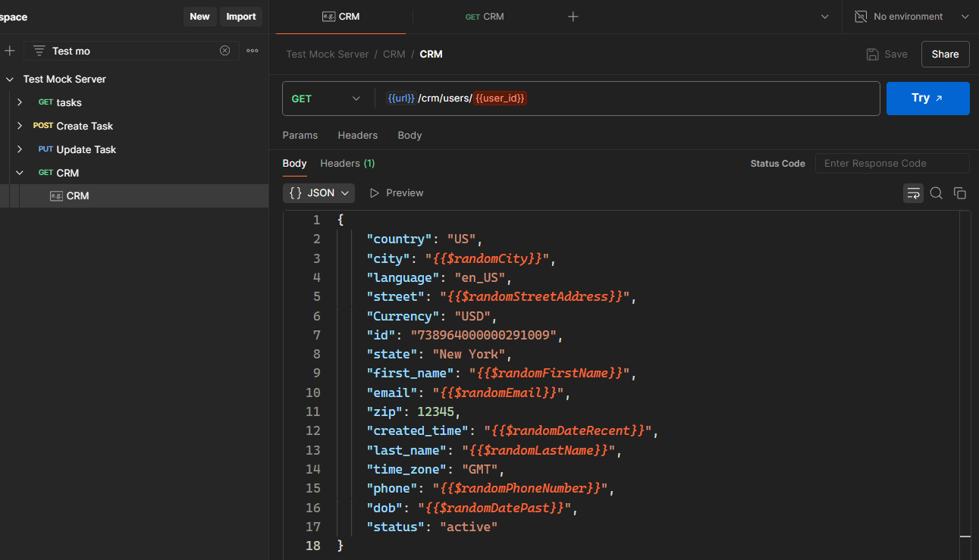Select the response Headers (1) tab
This screenshot has width=979, height=560.
click(x=347, y=163)
